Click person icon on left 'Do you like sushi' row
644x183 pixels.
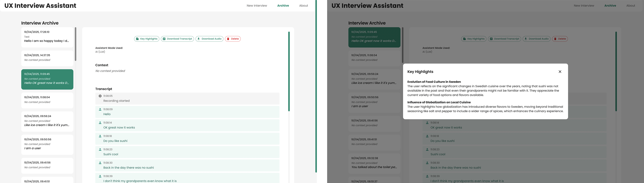pos(100,136)
